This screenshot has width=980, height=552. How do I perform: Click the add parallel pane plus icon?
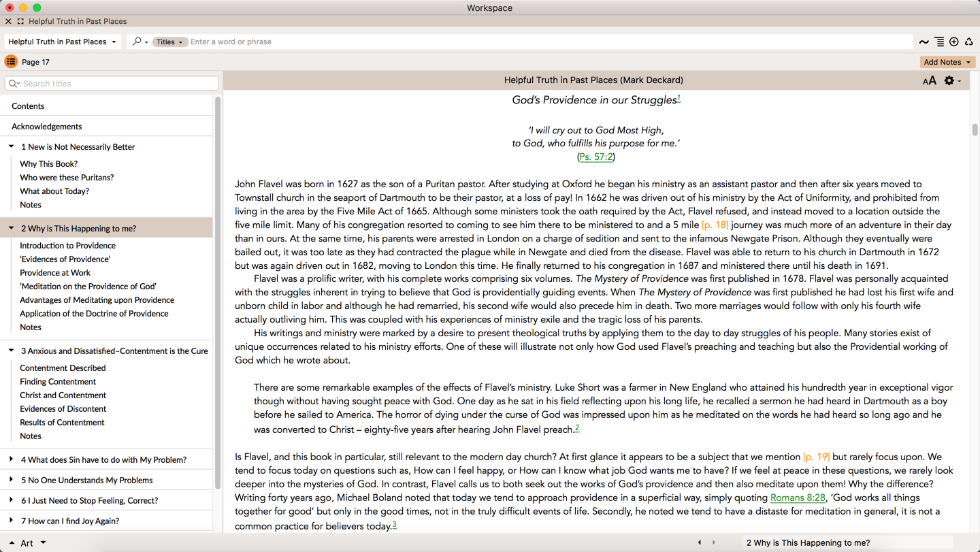[x=954, y=42]
